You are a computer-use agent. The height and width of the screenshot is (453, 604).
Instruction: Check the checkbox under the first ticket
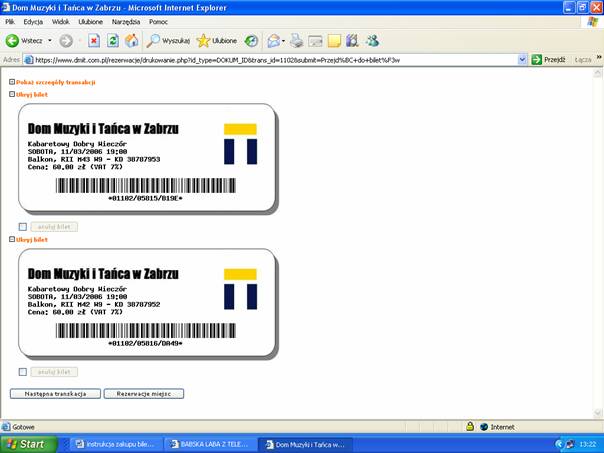22,227
